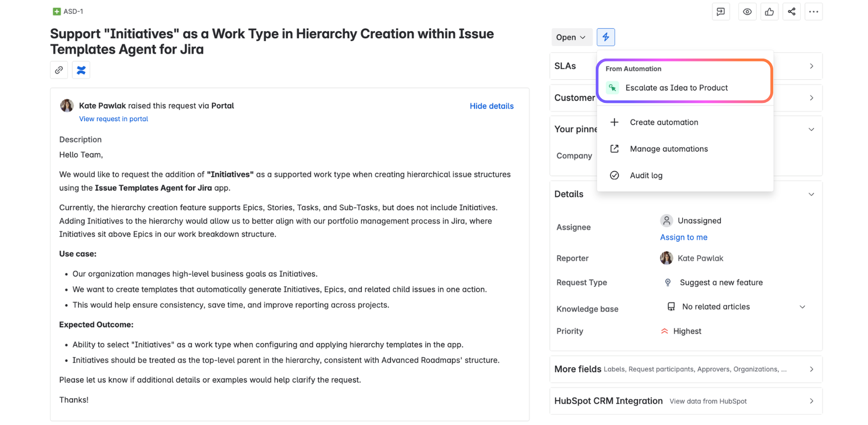The image size is (868, 425).
Task: Expand the SLAs panel chevron
Action: [x=811, y=66]
